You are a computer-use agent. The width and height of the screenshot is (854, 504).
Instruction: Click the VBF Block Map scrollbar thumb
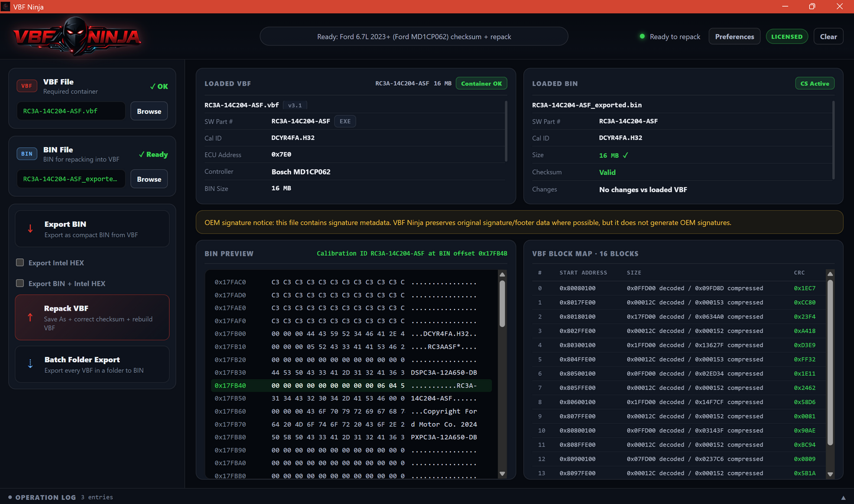[x=830, y=362]
